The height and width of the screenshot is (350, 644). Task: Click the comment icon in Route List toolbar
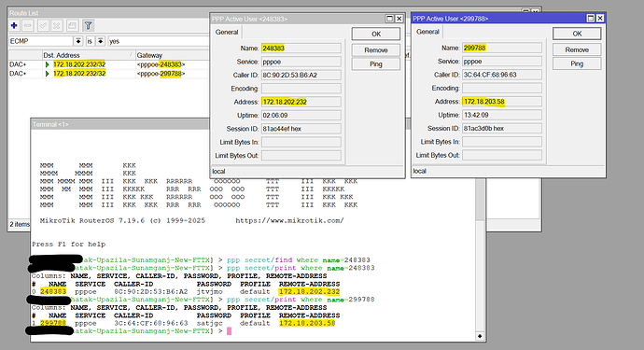pyautogui.click(x=72, y=25)
